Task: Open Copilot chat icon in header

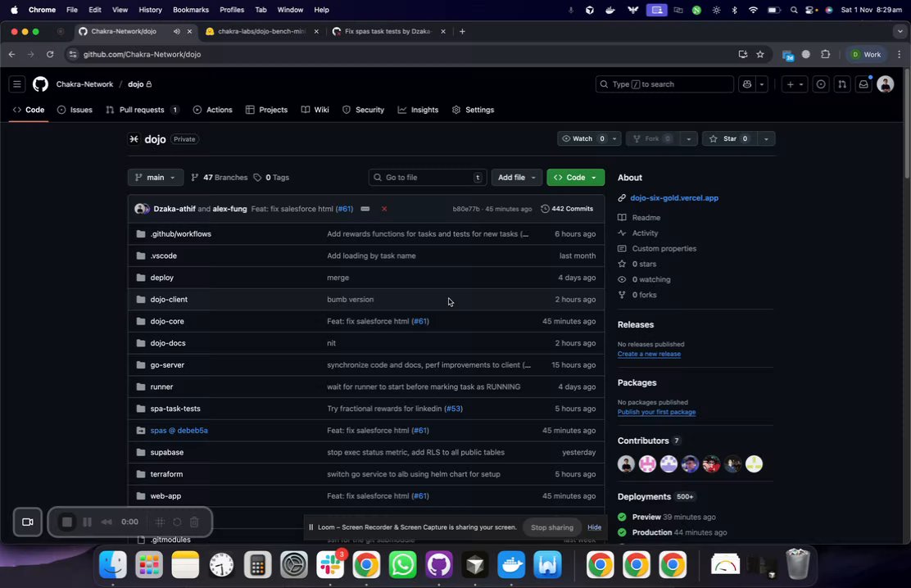Action: click(x=746, y=84)
